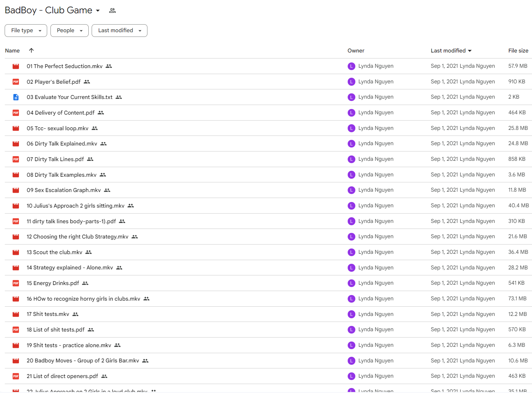Image resolution: width=532 pixels, height=393 pixels.
Task: Open the BadBoy - Club Game folder dropdown
Action: click(x=98, y=11)
